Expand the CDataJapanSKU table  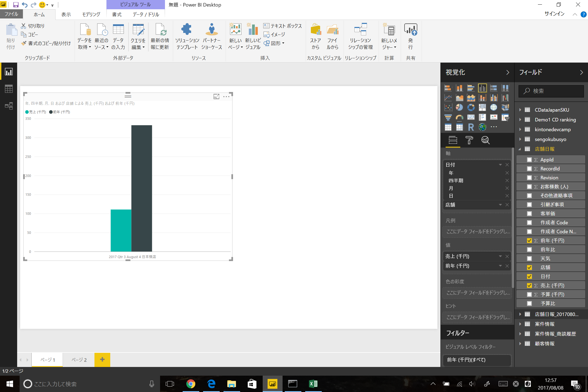pyautogui.click(x=520, y=110)
